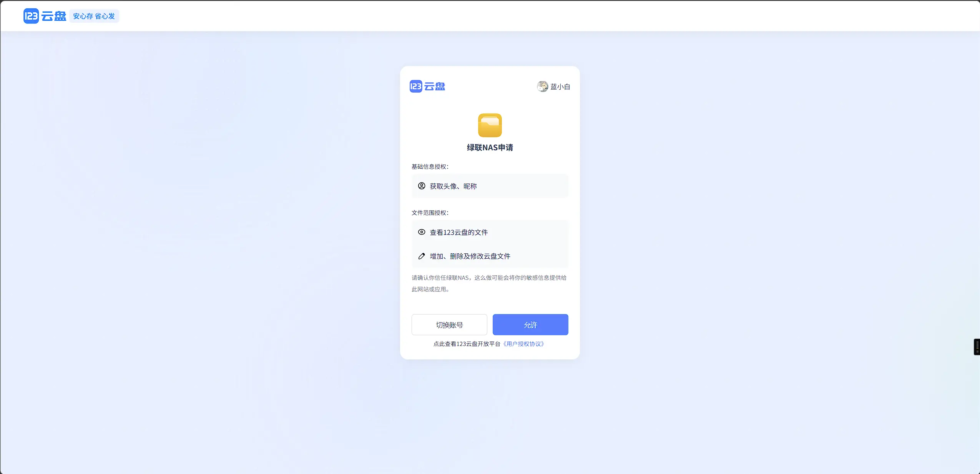
Task: Click the 蓝小白 username text
Action: coord(560,87)
